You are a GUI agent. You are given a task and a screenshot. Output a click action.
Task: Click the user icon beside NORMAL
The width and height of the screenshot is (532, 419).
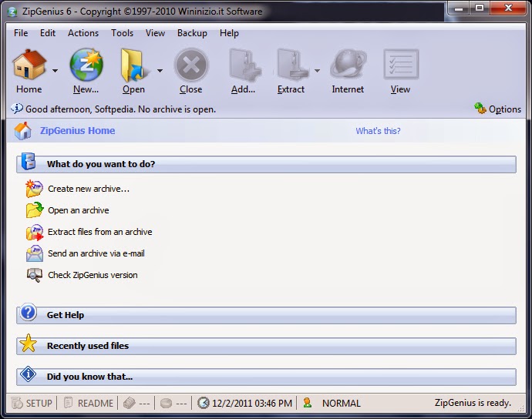click(x=308, y=402)
